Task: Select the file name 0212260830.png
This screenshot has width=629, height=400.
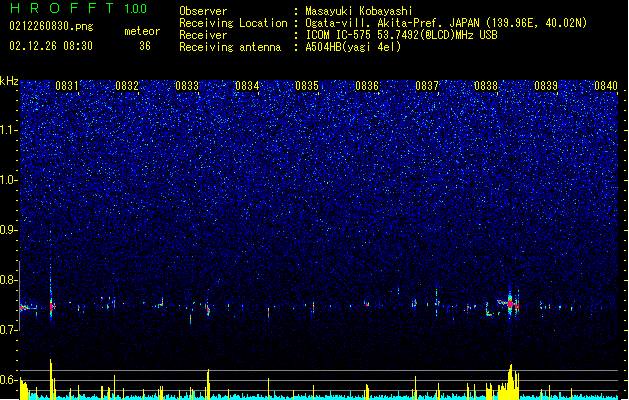Action: pyautogui.click(x=51, y=26)
